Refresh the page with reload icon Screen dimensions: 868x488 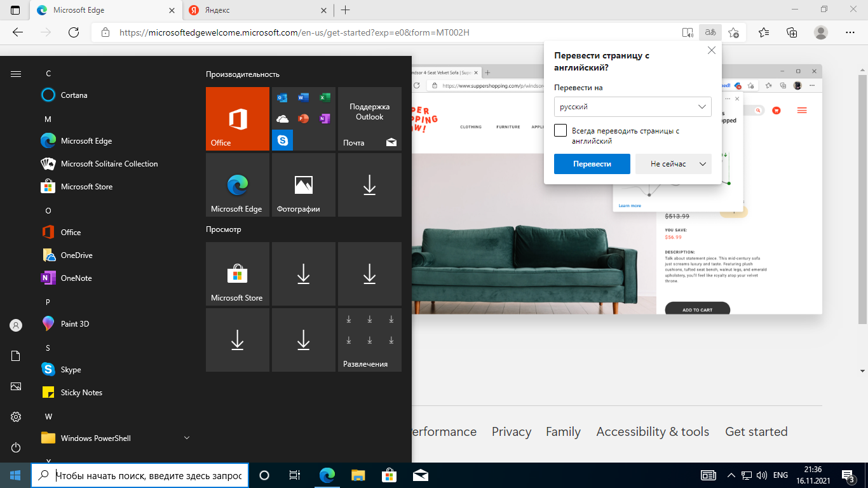click(x=73, y=32)
